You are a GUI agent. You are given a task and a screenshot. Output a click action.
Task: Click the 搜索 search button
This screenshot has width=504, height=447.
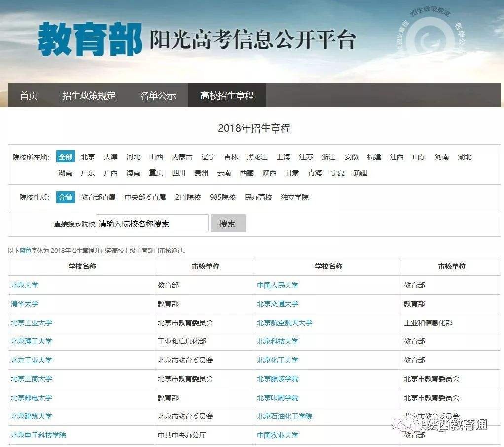(x=228, y=223)
